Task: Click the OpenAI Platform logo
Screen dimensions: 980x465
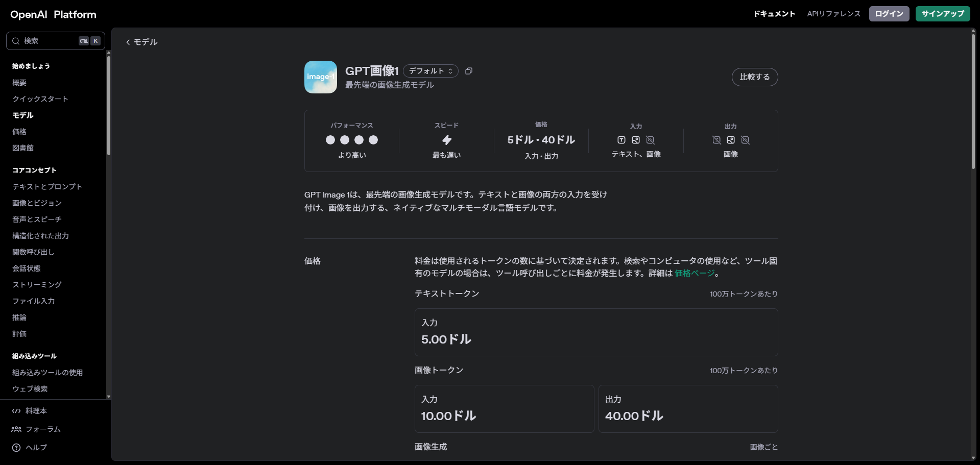Action: (53, 14)
